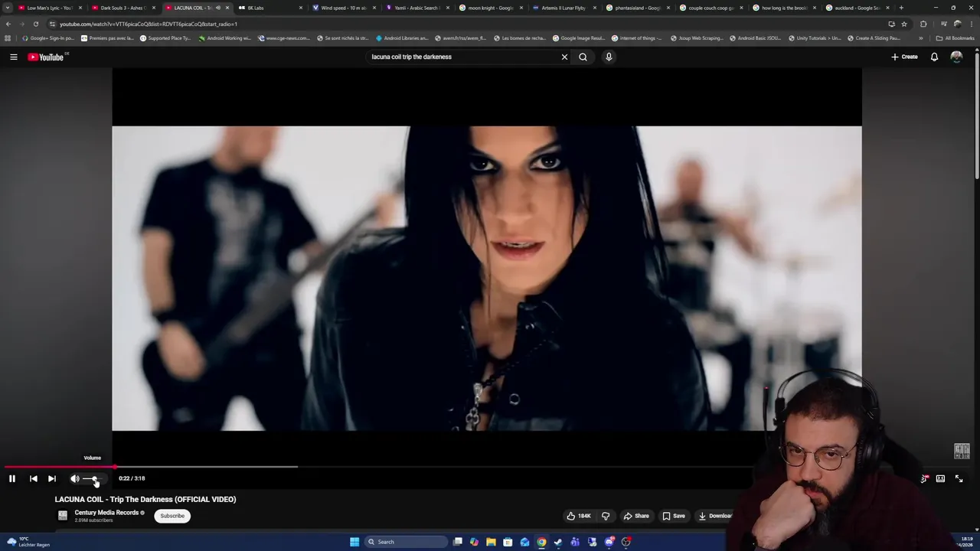Reload the current page

click(x=35, y=24)
